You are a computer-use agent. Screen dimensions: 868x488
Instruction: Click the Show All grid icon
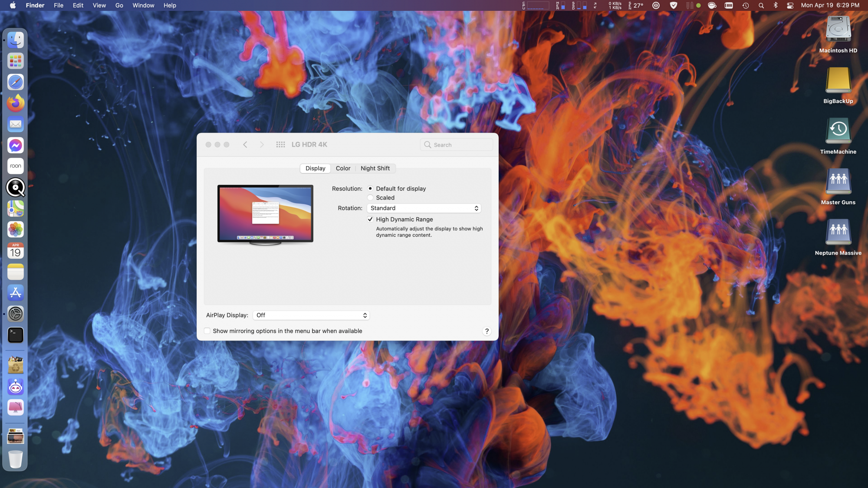click(x=280, y=144)
